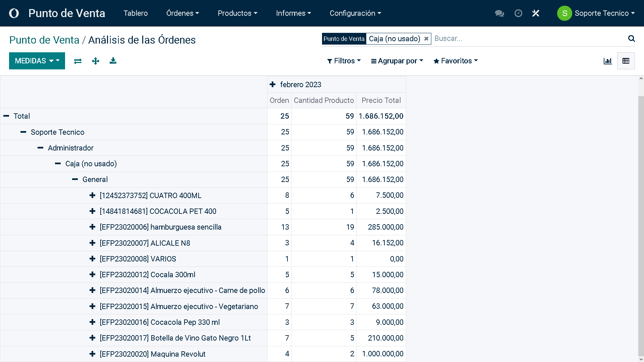Open the conversations chat icon

[x=499, y=13]
